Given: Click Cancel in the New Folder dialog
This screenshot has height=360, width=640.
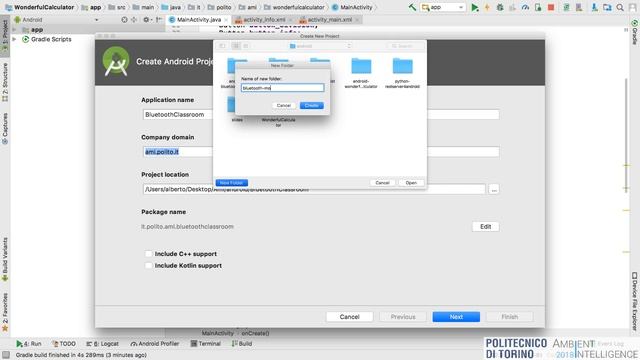Looking at the screenshot, I should [284, 105].
